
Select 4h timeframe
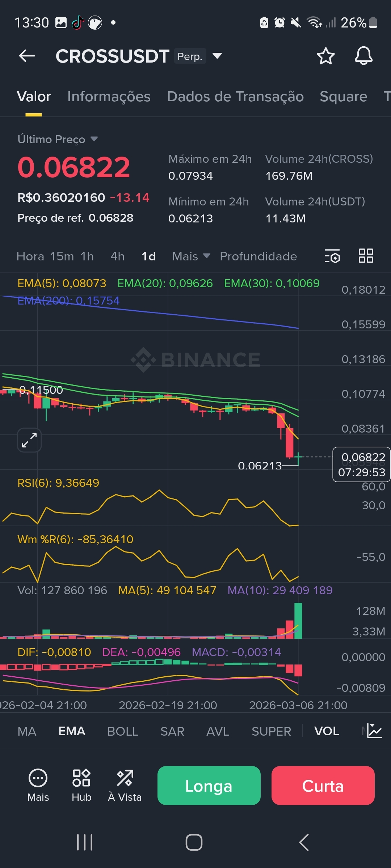click(118, 256)
